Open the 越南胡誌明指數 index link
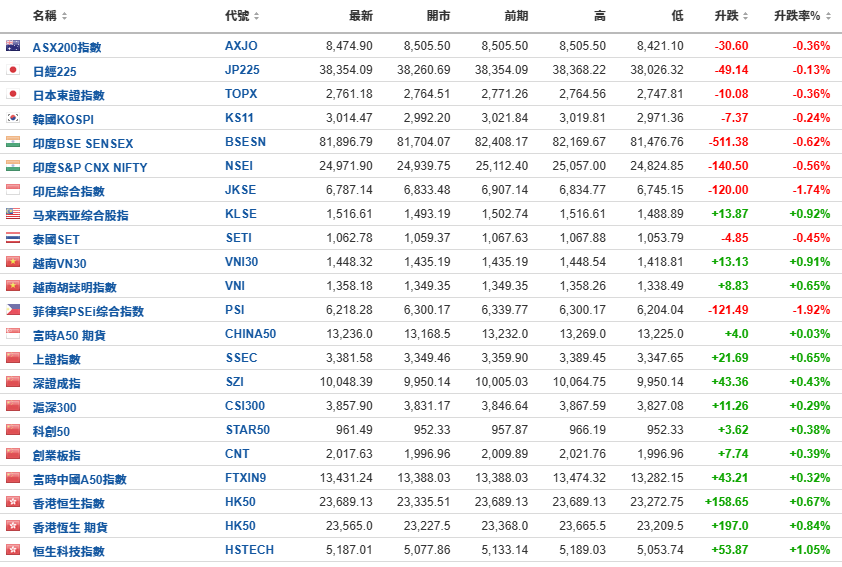Screen dimensions: 842x567 pos(75,287)
